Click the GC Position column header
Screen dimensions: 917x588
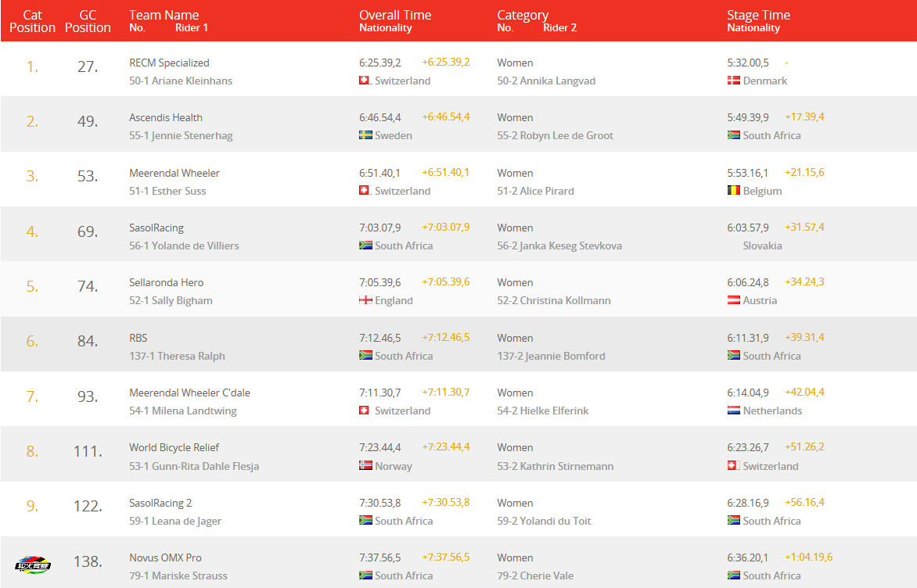[x=88, y=21]
